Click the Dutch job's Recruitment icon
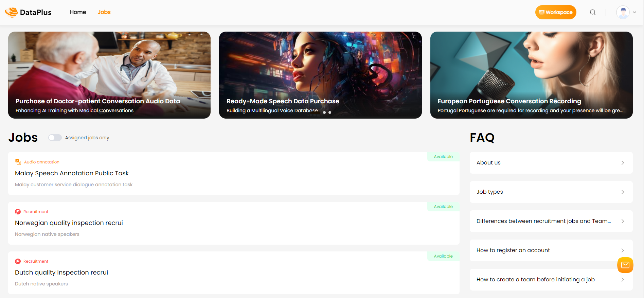This screenshot has height=298, width=644. point(18,261)
